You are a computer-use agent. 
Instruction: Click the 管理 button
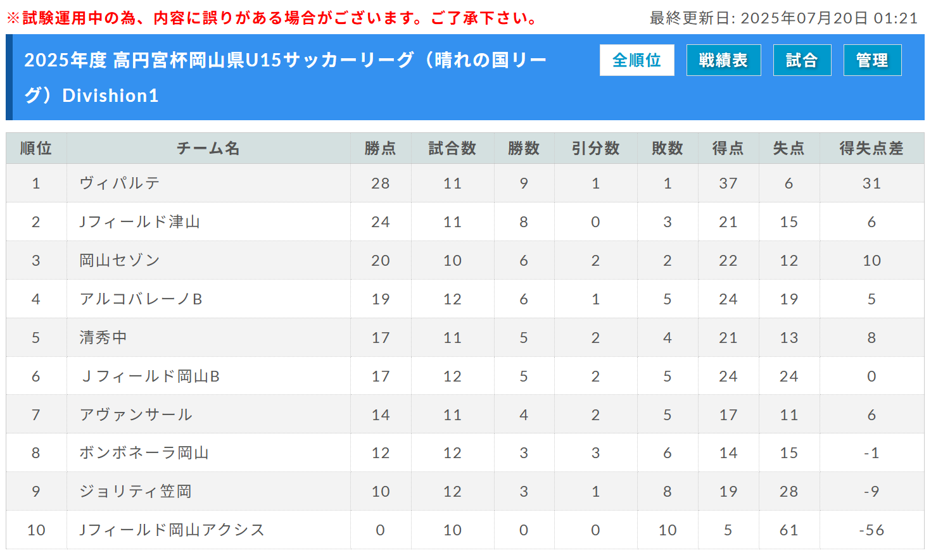tap(872, 60)
